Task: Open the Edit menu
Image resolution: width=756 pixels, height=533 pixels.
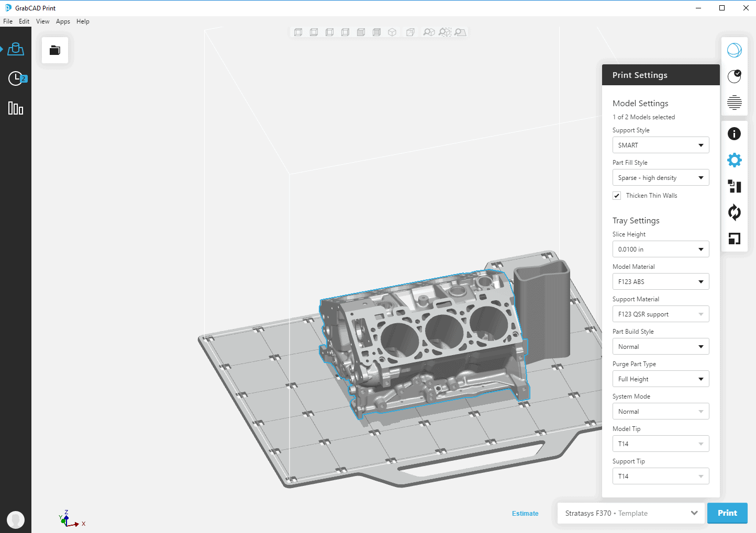Action: (x=24, y=21)
